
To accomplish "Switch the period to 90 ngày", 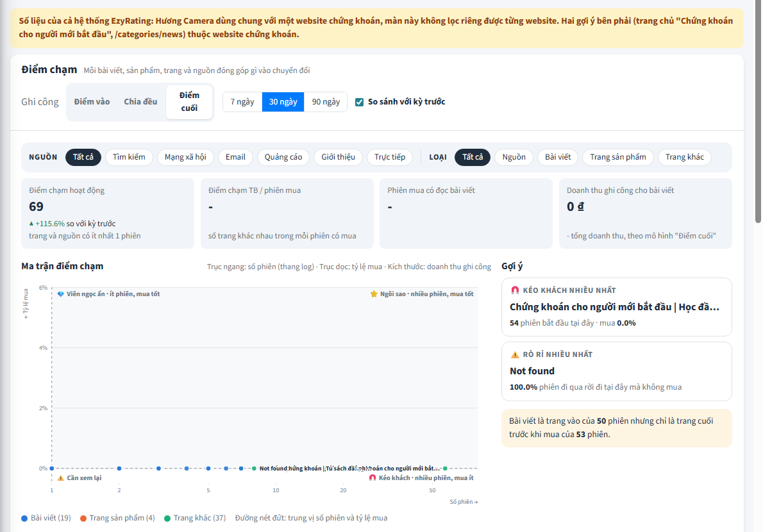I will [326, 102].
